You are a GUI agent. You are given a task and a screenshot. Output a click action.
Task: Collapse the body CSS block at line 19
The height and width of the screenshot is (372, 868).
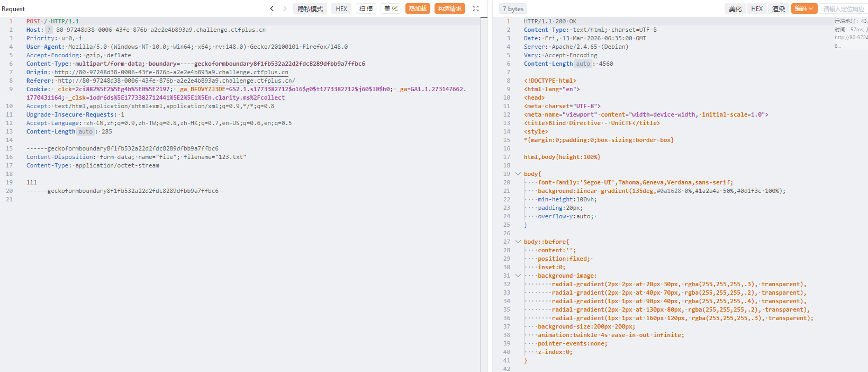(x=518, y=174)
